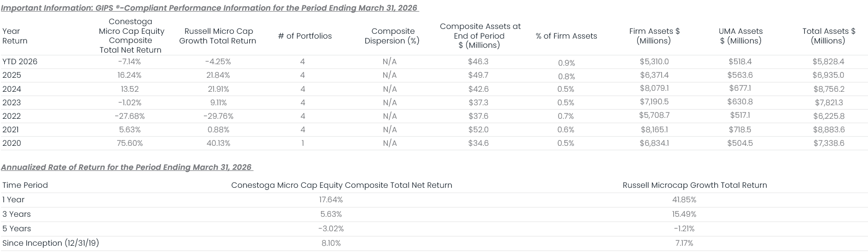Select the '% of Firm Assets' column header
Viewport: 868px width, 252px height.
[x=566, y=36]
